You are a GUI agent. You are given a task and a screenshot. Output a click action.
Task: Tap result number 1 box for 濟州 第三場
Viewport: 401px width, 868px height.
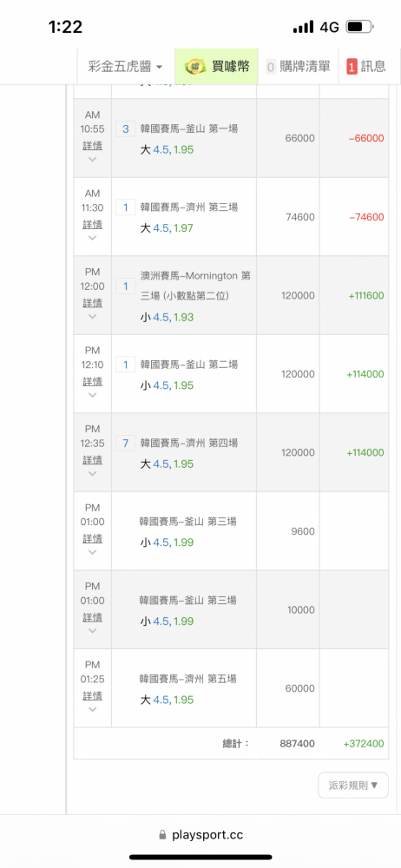(x=125, y=207)
